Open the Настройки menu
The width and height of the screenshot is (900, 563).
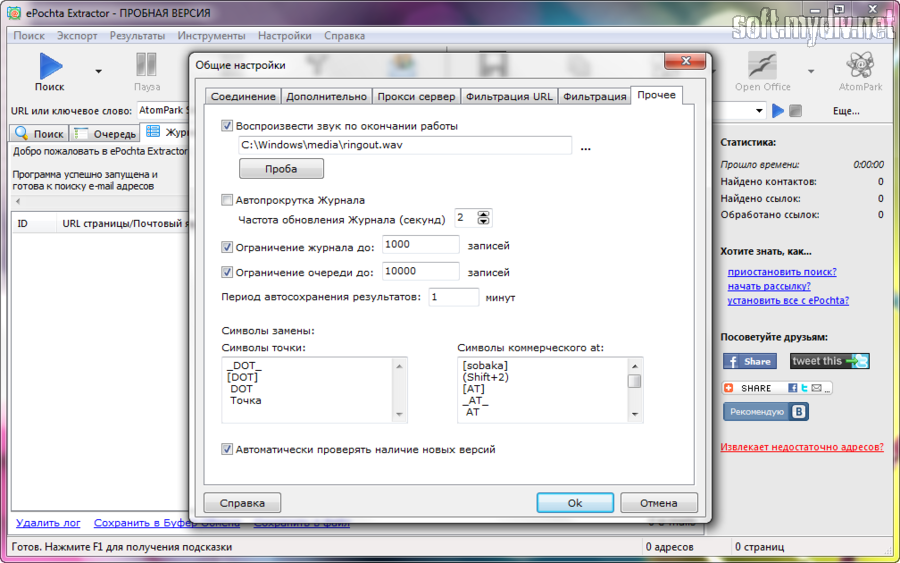[285, 36]
